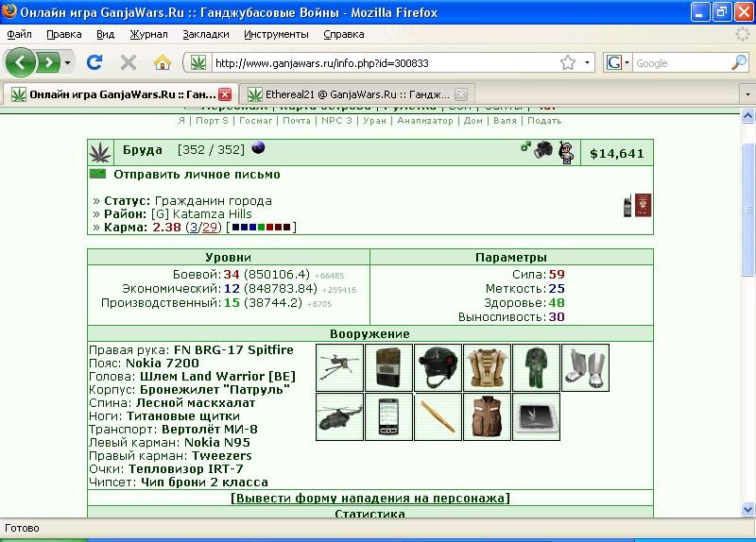Image resolution: width=756 pixels, height=542 pixels.
Task: Open the Nokia N95 phone image
Action: [x=389, y=416]
